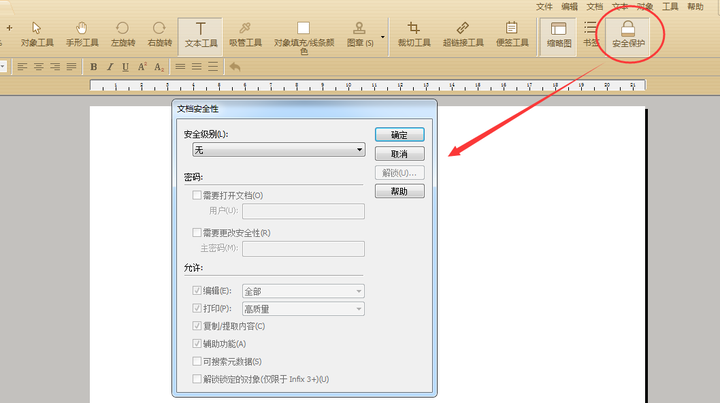
Task: Click the horizontal ruler above page
Action: 368,85
